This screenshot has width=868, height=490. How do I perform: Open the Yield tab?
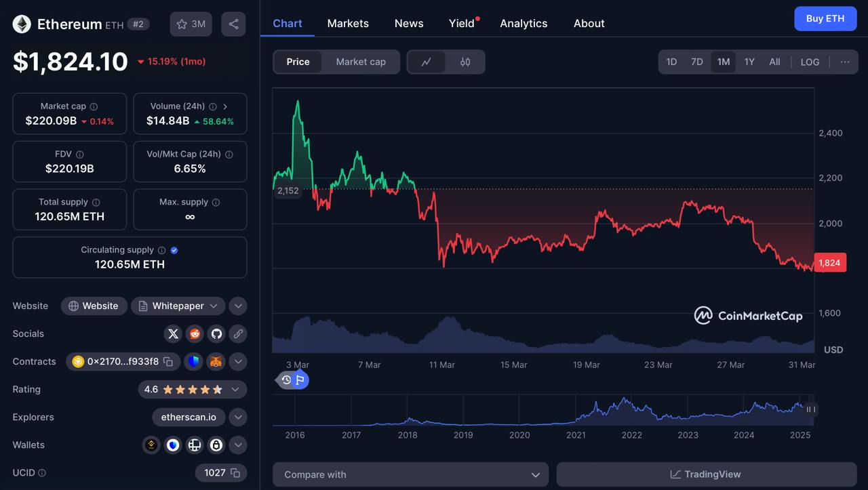click(462, 23)
